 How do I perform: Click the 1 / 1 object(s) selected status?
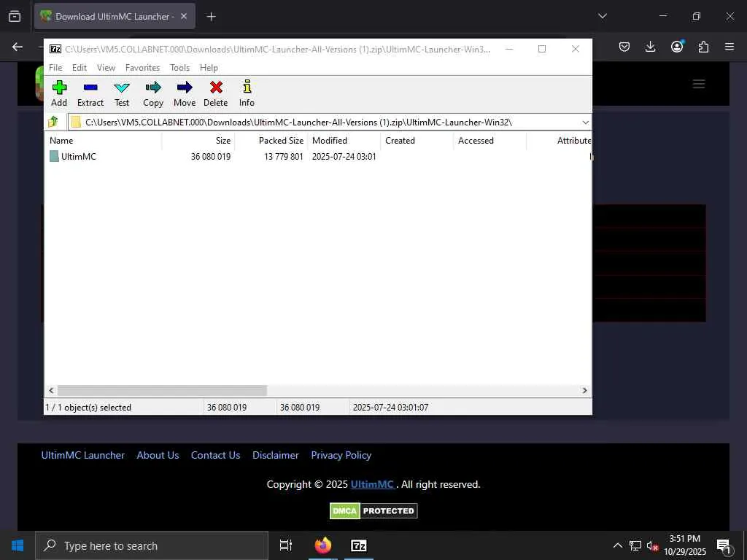[x=88, y=407]
